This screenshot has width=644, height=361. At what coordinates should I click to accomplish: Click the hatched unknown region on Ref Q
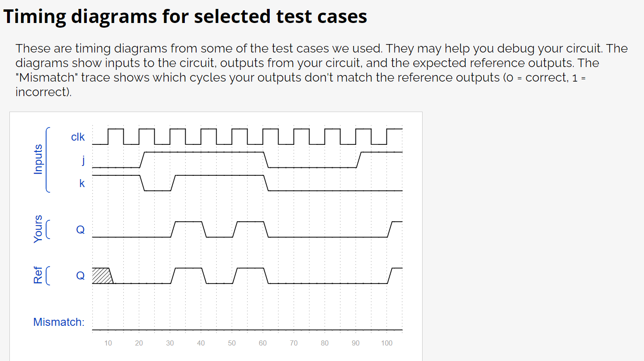click(101, 276)
